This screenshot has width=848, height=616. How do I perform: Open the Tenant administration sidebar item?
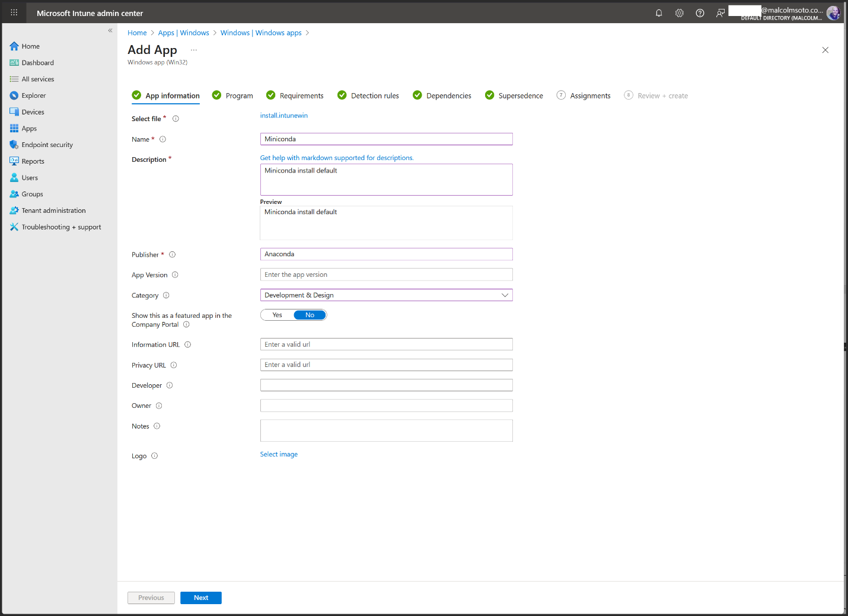[x=53, y=210]
